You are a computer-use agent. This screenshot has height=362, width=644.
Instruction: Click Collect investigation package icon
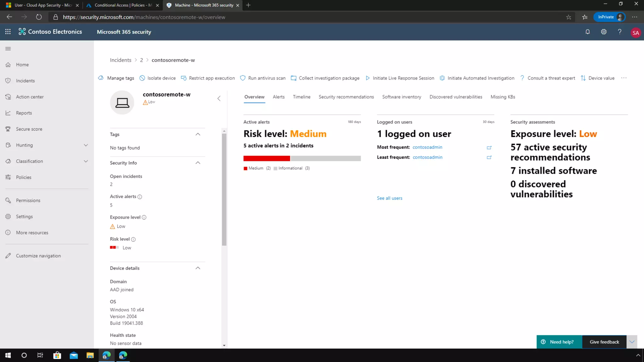(x=293, y=78)
